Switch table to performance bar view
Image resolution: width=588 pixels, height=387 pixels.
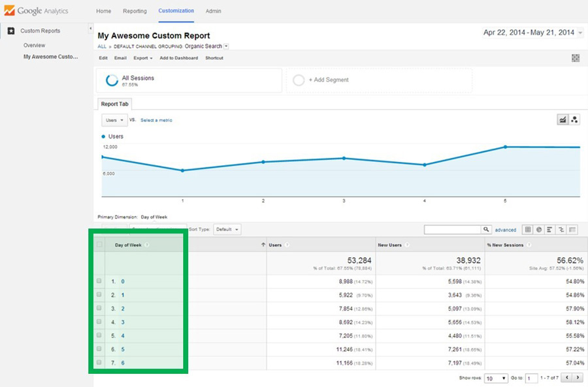click(549, 230)
